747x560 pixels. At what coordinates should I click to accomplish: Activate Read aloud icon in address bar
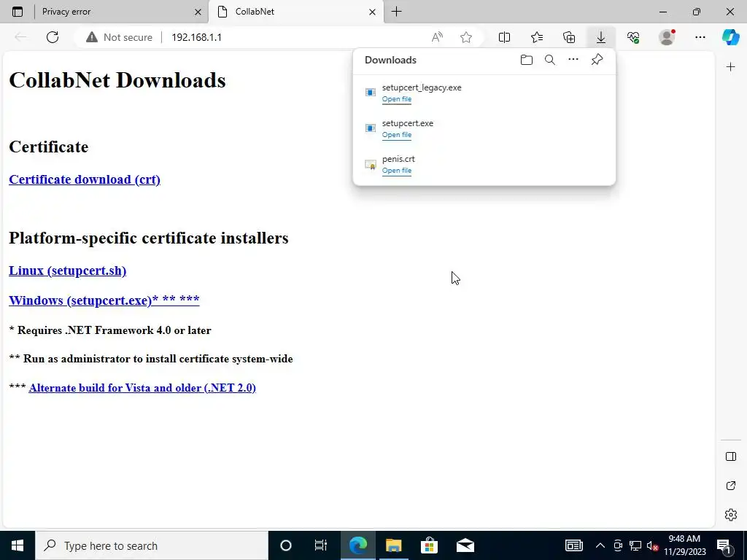tap(437, 37)
